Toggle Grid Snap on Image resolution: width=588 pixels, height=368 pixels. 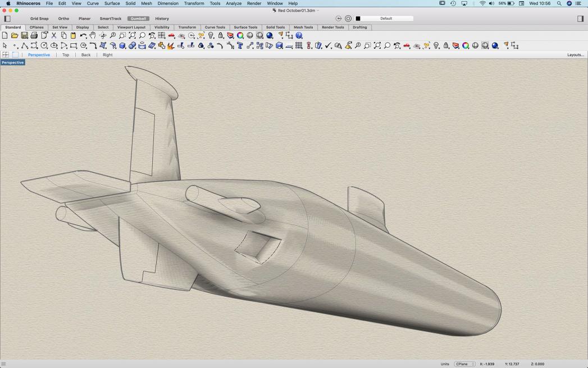coord(39,19)
